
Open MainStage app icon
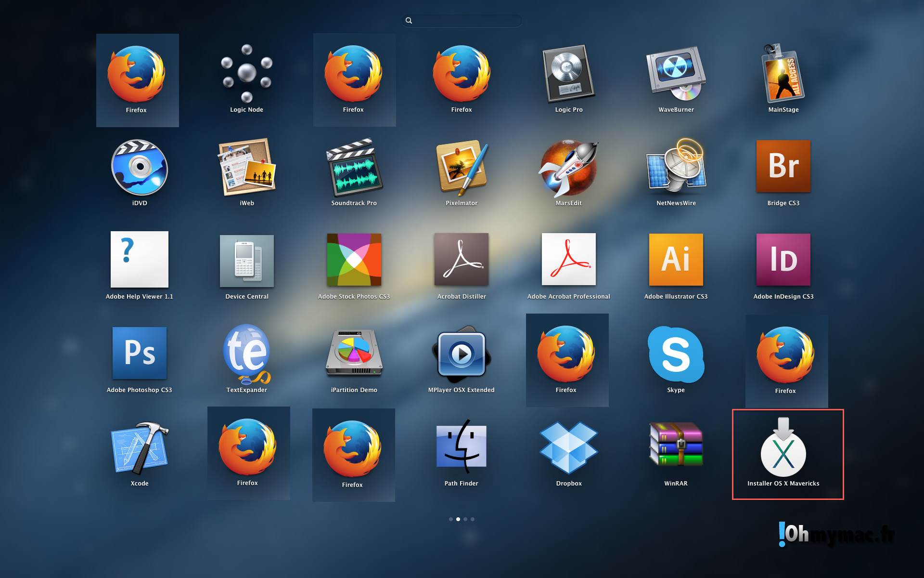783,74
